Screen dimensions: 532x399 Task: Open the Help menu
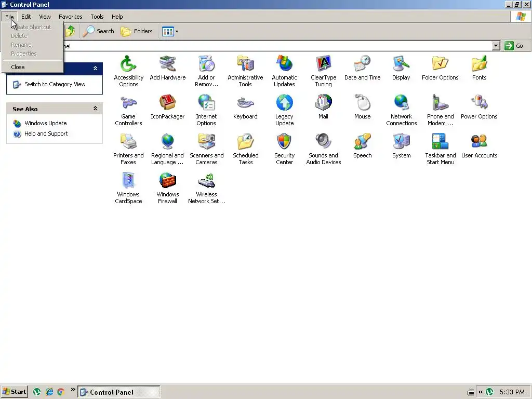pos(117,17)
